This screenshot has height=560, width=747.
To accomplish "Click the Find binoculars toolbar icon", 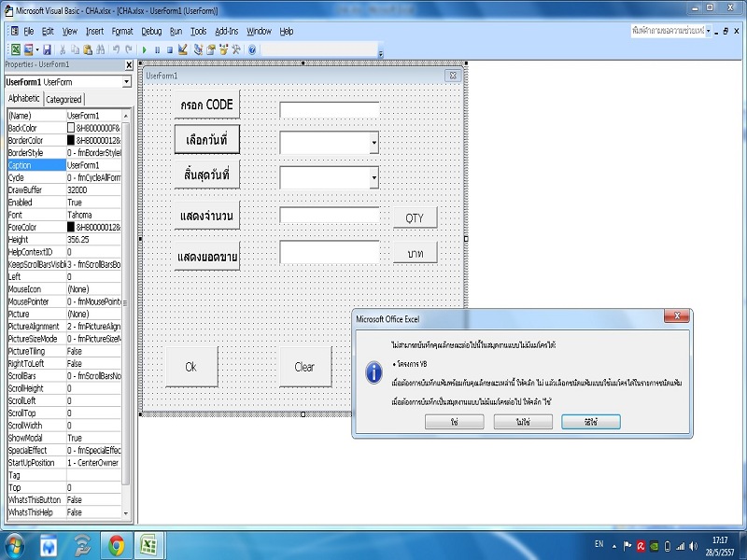I will (100, 49).
